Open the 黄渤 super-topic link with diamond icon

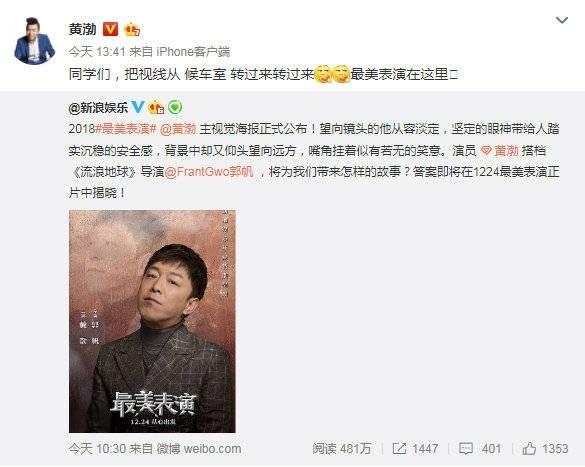tap(500, 151)
